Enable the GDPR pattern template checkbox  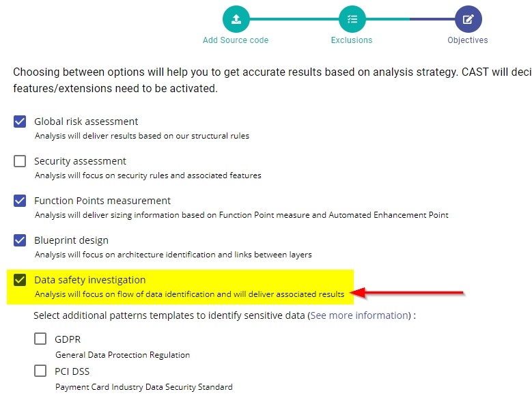click(41, 339)
